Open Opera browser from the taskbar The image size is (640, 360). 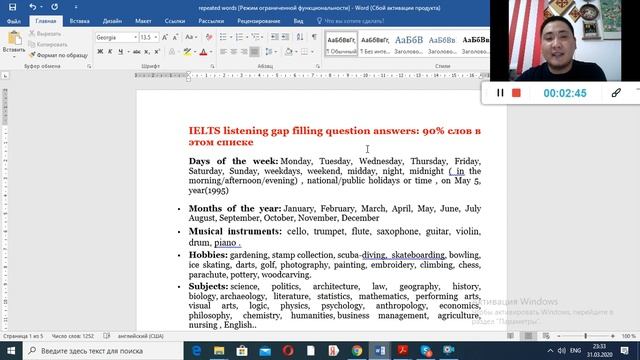(x=288, y=351)
